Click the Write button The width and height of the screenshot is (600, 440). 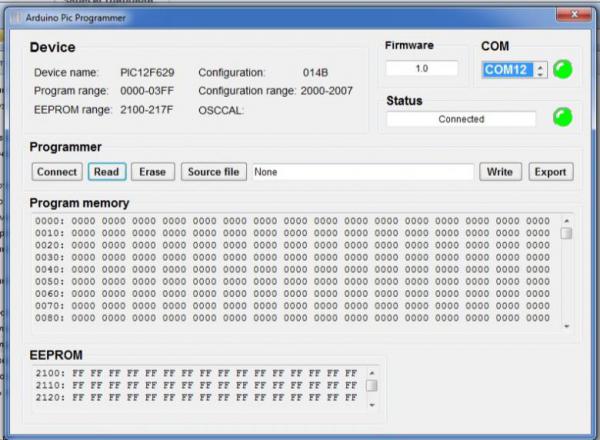point(500,172)
